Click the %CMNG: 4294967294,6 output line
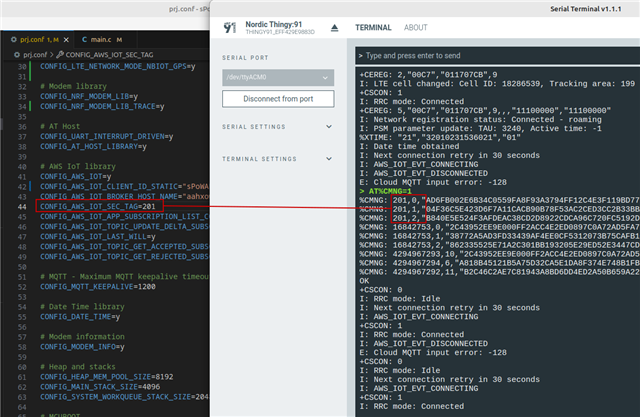The height and width of the screenshot is (417, 640). coord(500,263)
